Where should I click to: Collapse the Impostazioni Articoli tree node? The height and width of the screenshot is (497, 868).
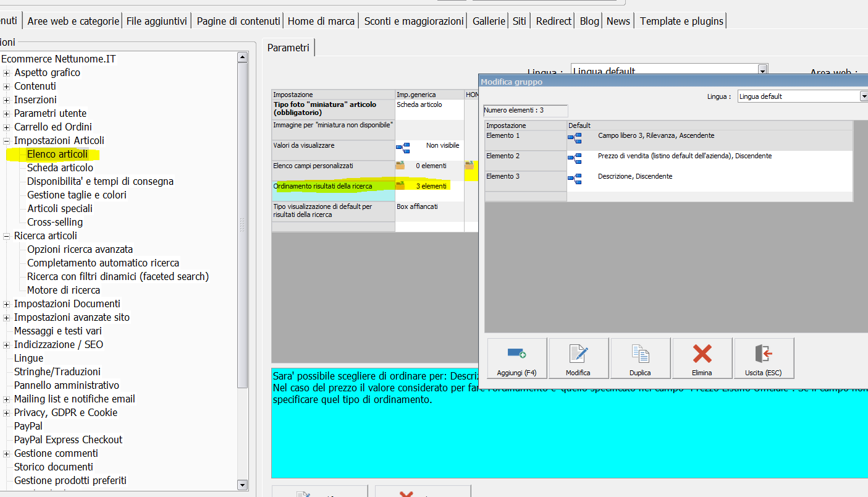tap(7, 141)
